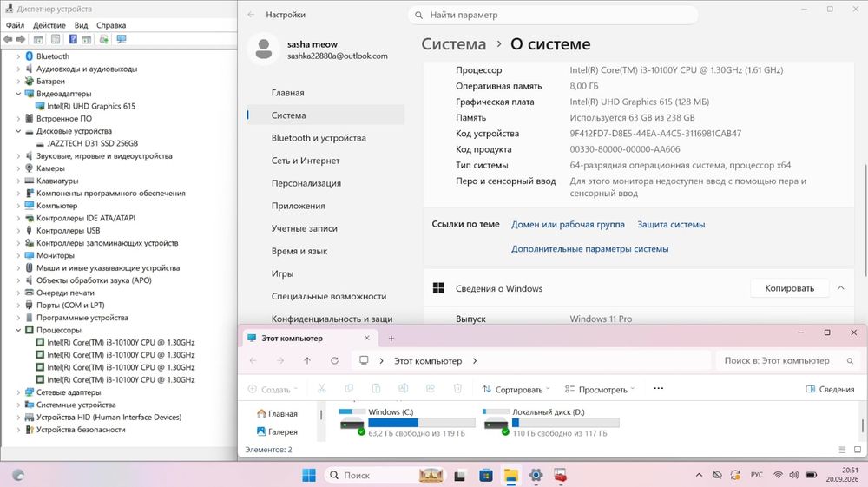Click the refresh icon in Explorer address bar
This screenshot has width=868, height=487.
tap(334, 361)
